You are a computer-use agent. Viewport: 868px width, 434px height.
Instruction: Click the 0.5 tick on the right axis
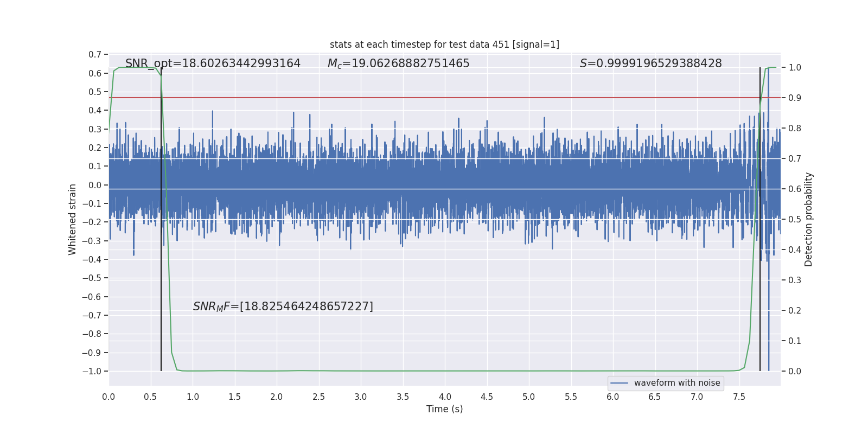(795, 220)
